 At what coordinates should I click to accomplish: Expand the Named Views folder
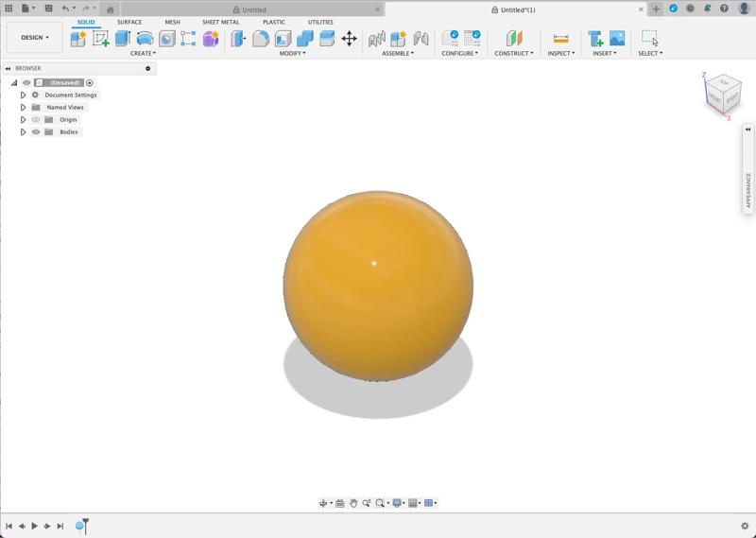24,108
